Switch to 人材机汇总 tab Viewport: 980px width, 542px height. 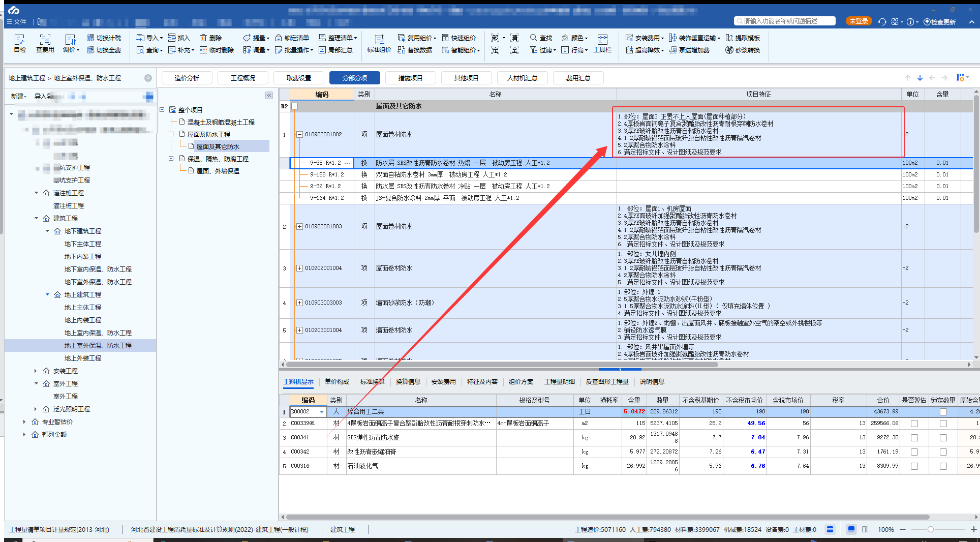pyautogui.click(x=522, y=78)
